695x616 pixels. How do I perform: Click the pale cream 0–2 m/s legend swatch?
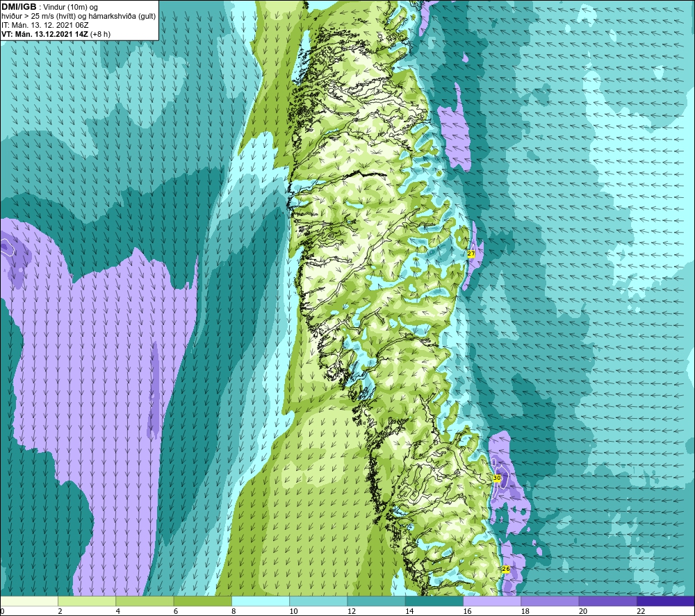[x=28, y=601]
